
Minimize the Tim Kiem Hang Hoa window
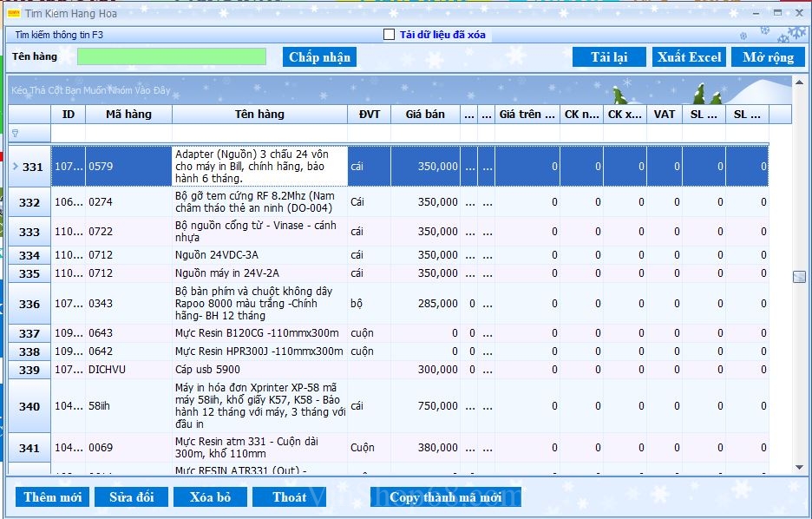click(754, 13)
